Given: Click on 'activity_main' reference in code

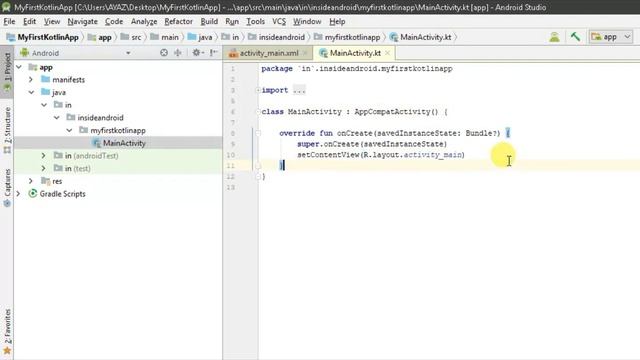Looking at the screenshot, I should tap(432, 155).
